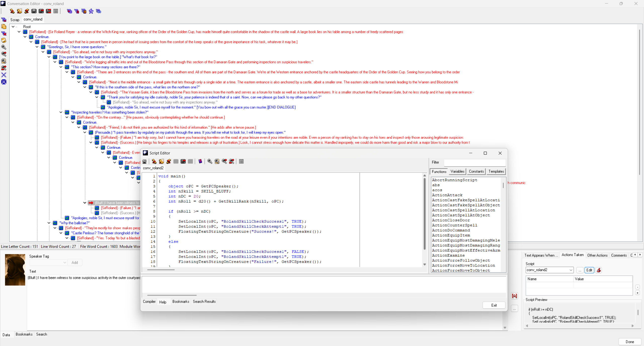
Task: Click the Add speaker tag button
Action: pyautogui.click(x=75, y=263)
